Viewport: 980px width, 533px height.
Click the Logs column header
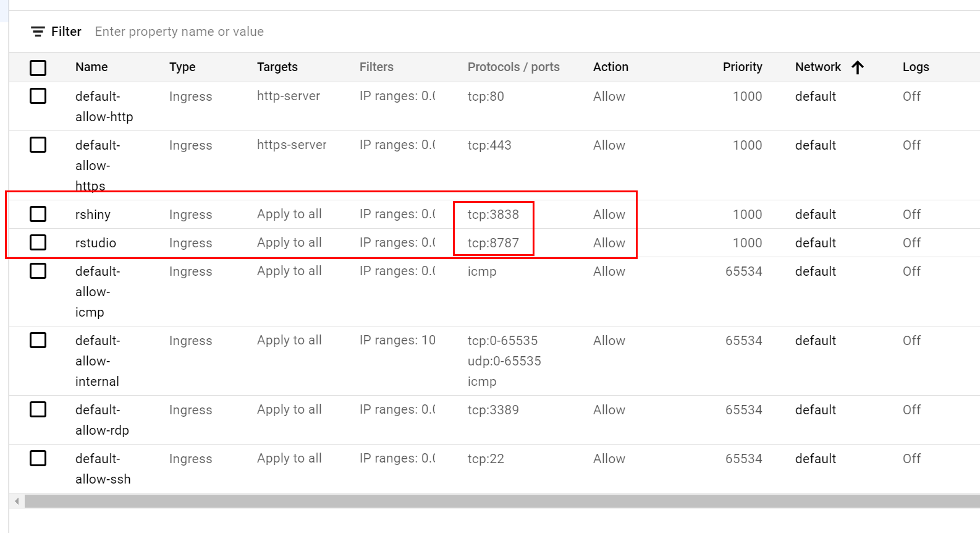(915, 67)
